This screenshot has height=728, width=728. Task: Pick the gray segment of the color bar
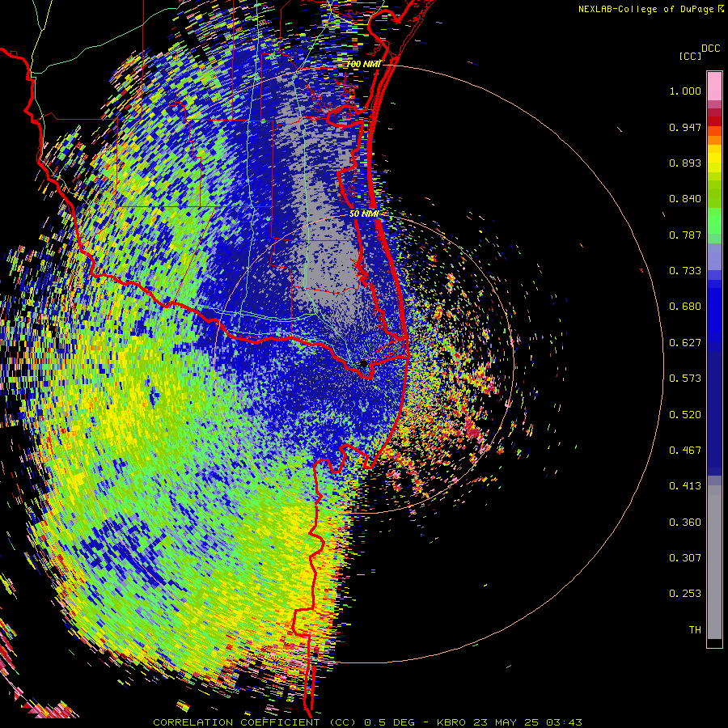[714, 562]
